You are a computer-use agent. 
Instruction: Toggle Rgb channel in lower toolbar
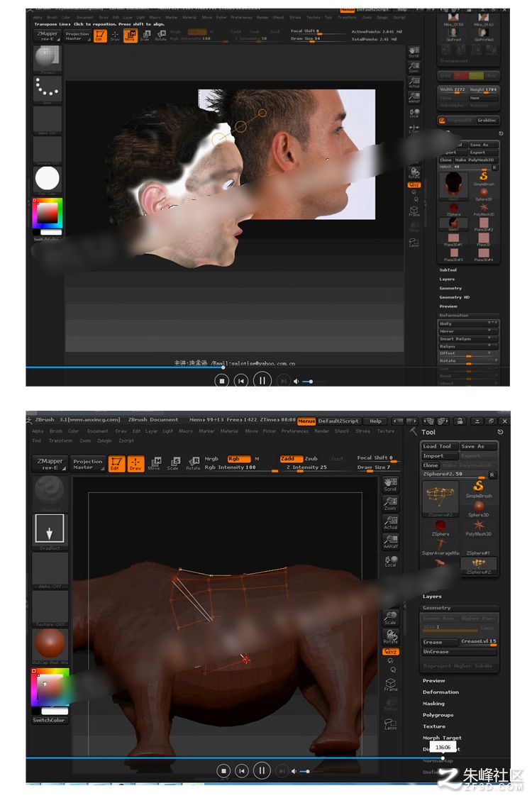coord(238,458)
